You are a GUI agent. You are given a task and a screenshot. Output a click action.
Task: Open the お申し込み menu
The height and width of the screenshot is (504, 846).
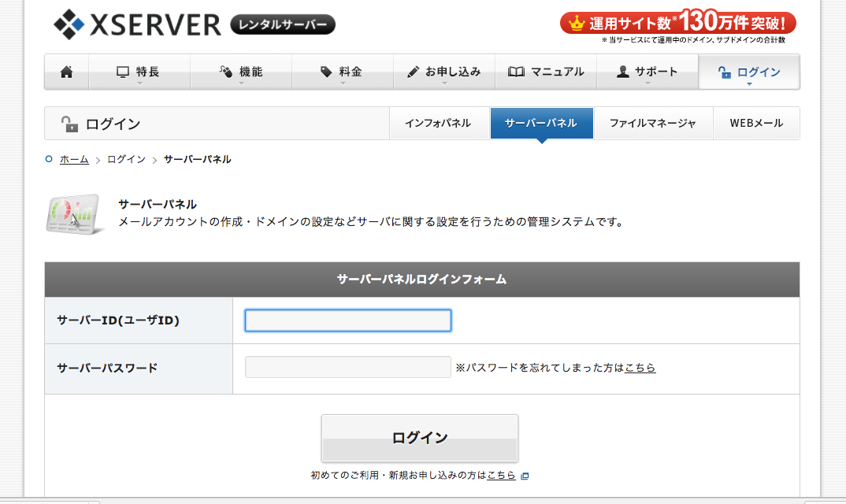[x=444, y=72]
